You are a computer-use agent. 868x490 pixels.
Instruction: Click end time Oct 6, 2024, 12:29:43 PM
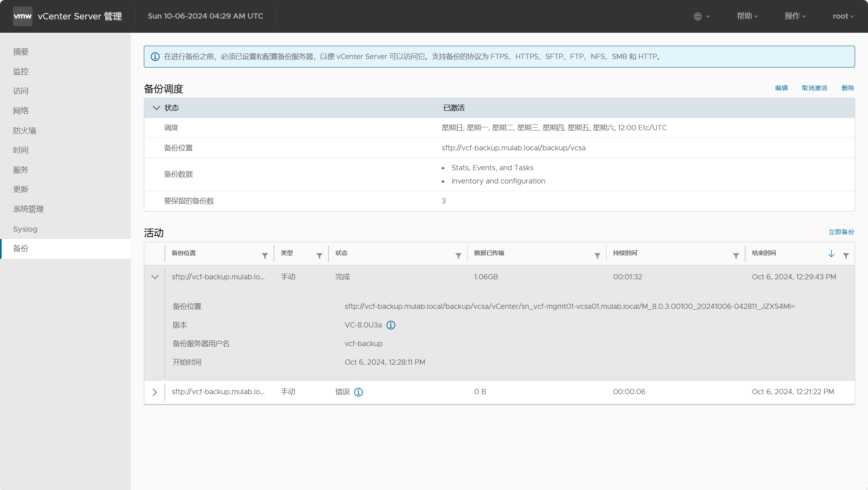pos(794,277)
